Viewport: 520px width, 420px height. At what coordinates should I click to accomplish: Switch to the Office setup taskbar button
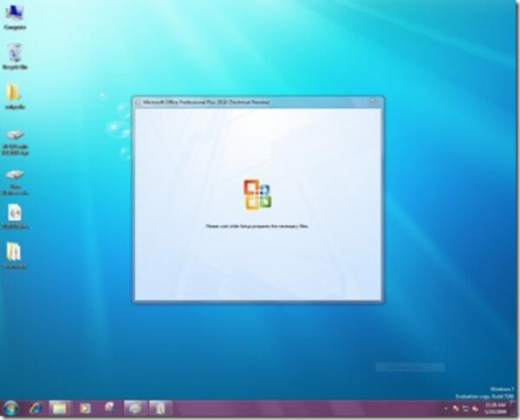click(134, 408)
